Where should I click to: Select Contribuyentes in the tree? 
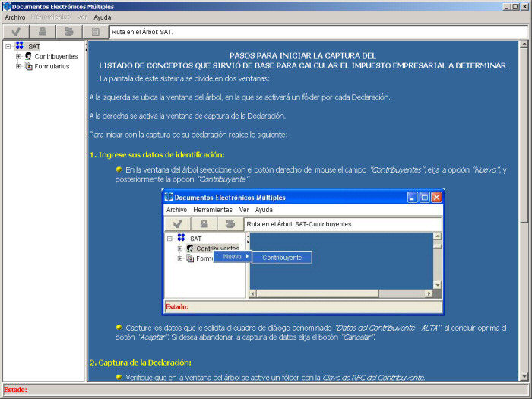56,56
